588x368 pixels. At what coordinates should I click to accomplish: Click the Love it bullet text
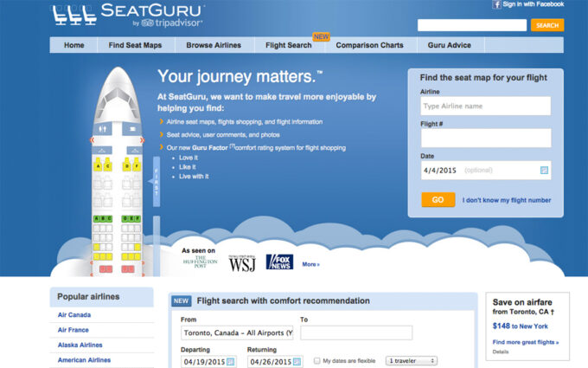189,158
